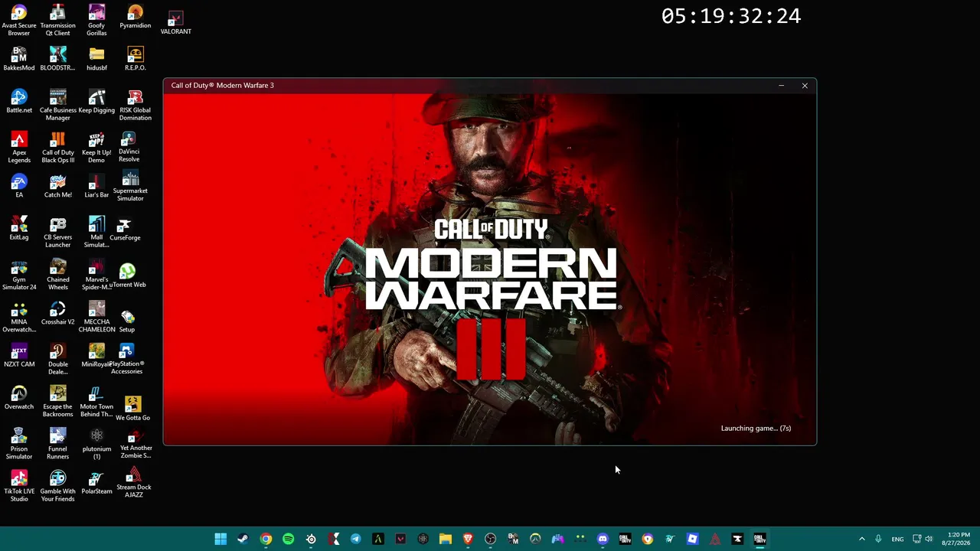This screenshot has width=980, height=551.
Task: Select the Liar's Bar desktop icon
Action: tap(96, 186)
